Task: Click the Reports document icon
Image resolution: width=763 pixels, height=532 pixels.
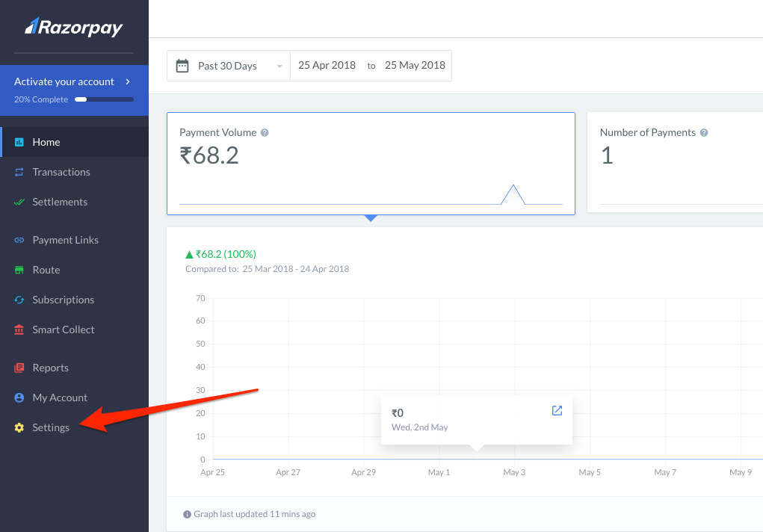Action: [19, 368]
